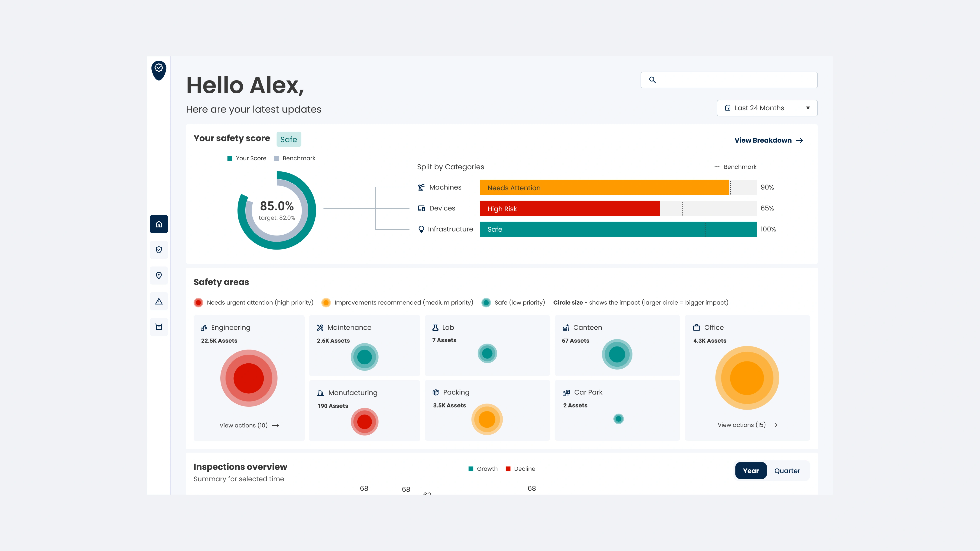Toggle the Your Score legend item
This screenshot has width=980, height=551.
[247, 158]
